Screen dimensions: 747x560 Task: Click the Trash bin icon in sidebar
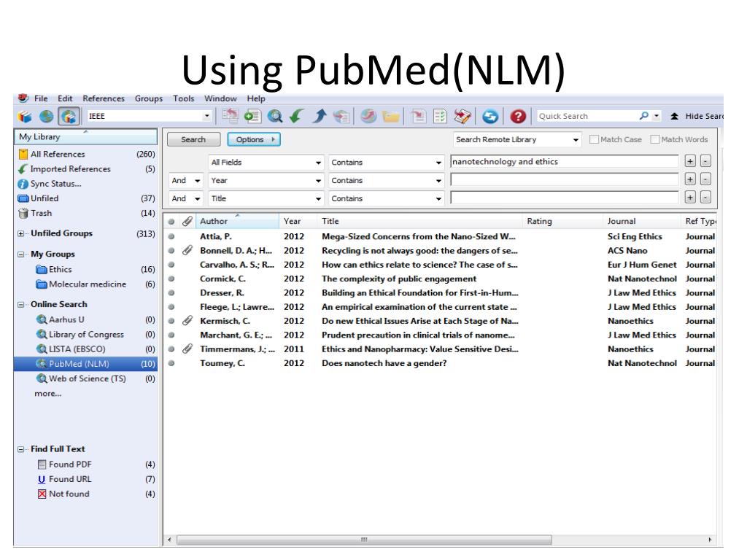pyautogui.click(x=23, y=214)
